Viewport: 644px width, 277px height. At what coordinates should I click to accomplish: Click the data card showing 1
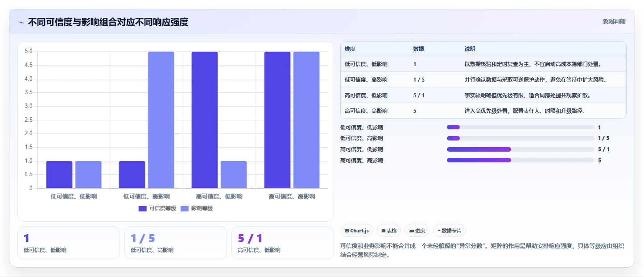click(x=69, y=243)
